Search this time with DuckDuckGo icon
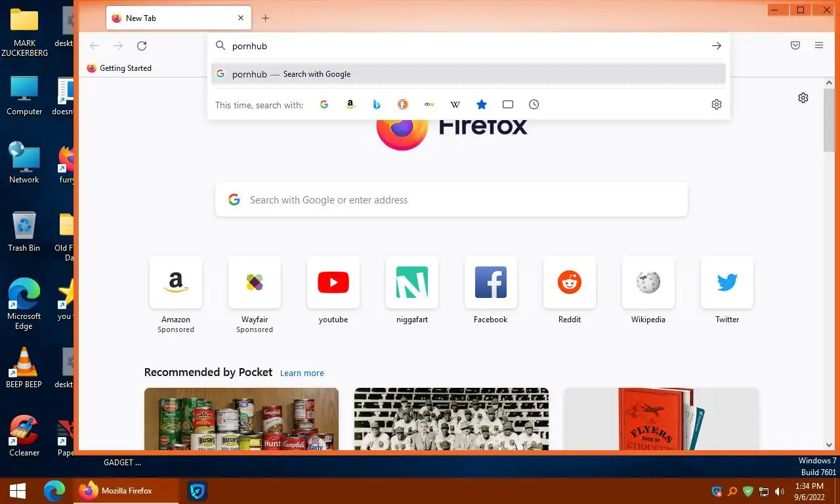Viewport: 840px width, 504px height. click(x=403, y=104)
